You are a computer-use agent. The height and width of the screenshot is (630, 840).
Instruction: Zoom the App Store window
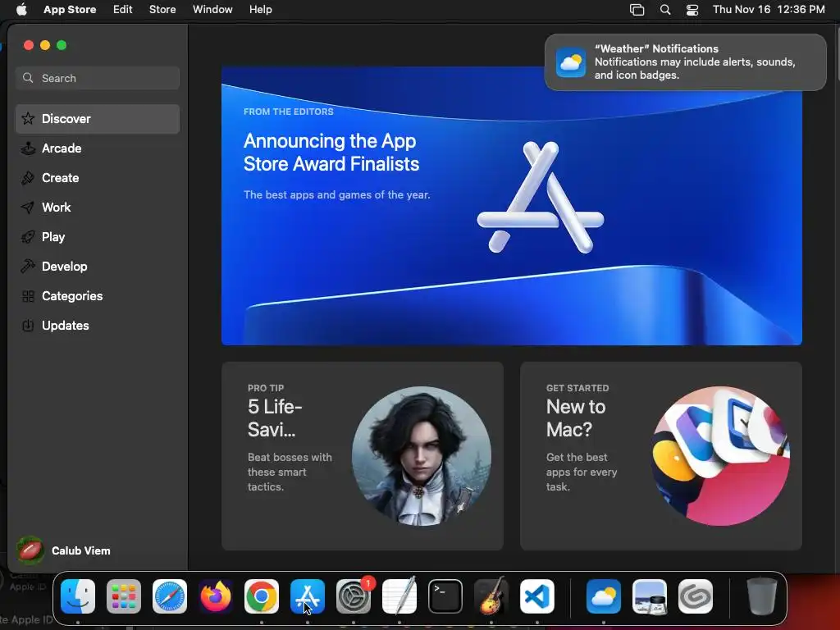pyautogui.click(x=62, y=46)
